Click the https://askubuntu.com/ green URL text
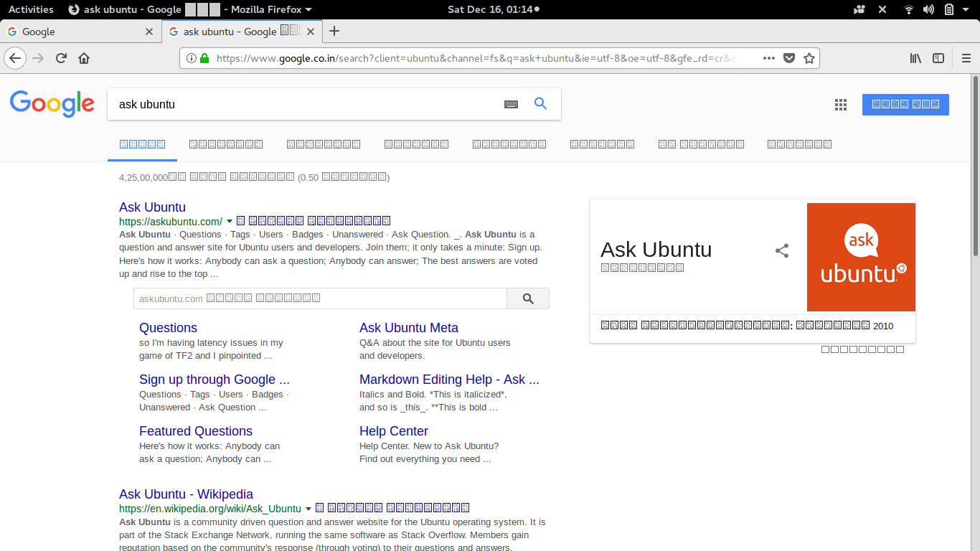This screenshot has width=980, height=551. click(x=171, y=222)
